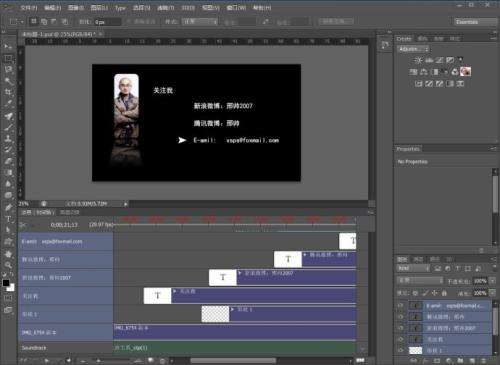Select the Zoom magnifier tool
This screenshot has height=365, width=500.
coord(8,265)
